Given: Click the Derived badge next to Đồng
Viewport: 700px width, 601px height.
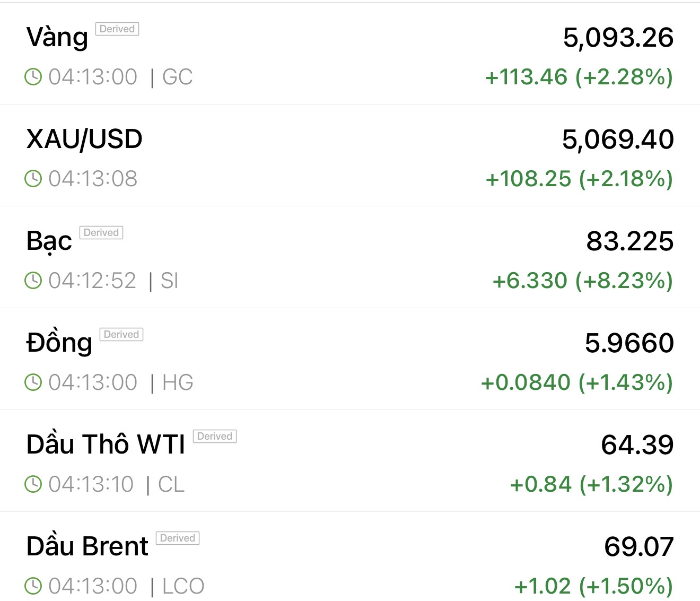Looking at the screenshot, I should click(121, 335).
